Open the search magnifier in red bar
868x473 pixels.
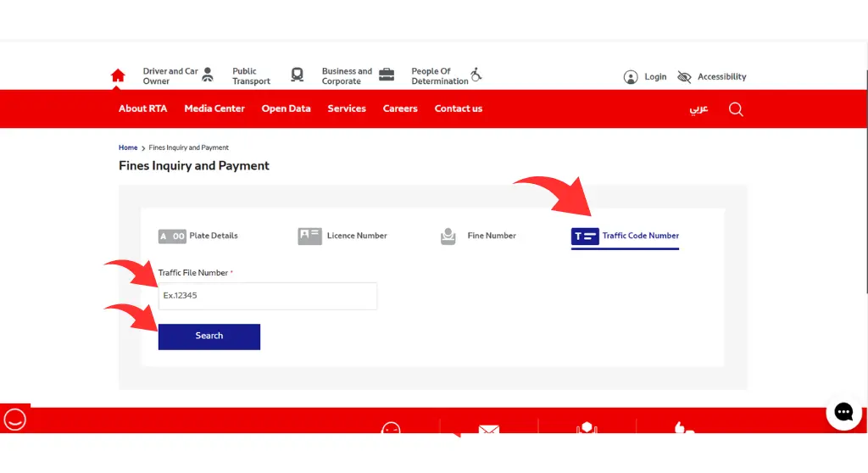coord(736,109)
